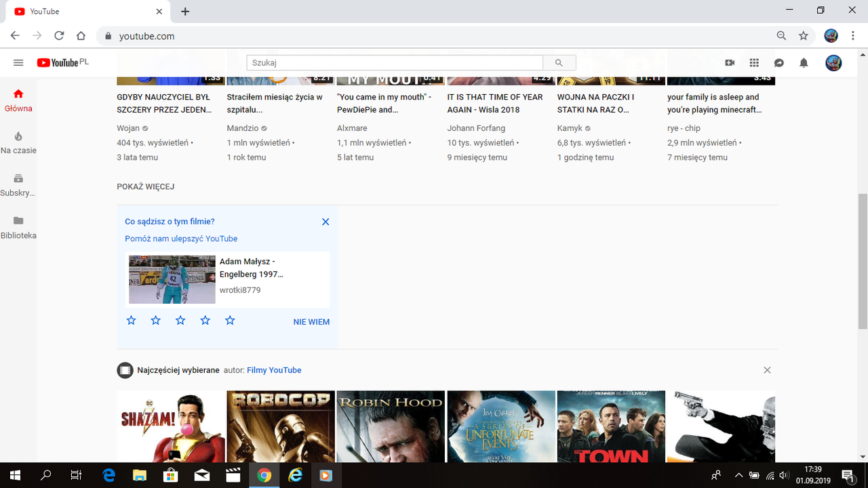The image size is (868, 488).
Task: Select the YouTube browser tab
Action: point(88,12)
